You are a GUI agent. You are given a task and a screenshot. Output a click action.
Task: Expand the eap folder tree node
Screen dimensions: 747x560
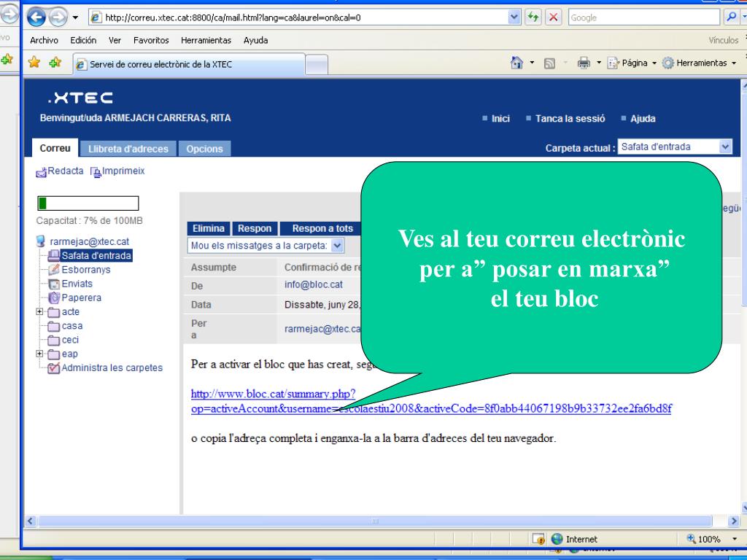(x=41, y=354)
